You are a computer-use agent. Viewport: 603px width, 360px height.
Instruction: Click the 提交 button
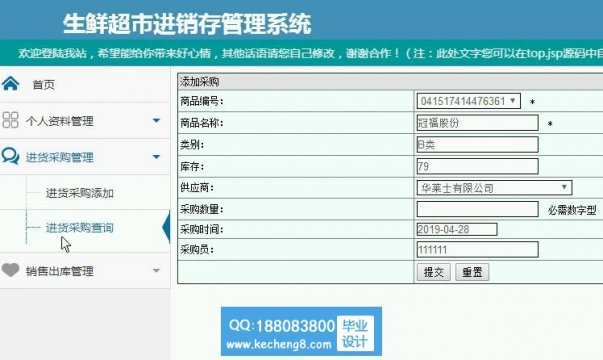coord(434,272)
